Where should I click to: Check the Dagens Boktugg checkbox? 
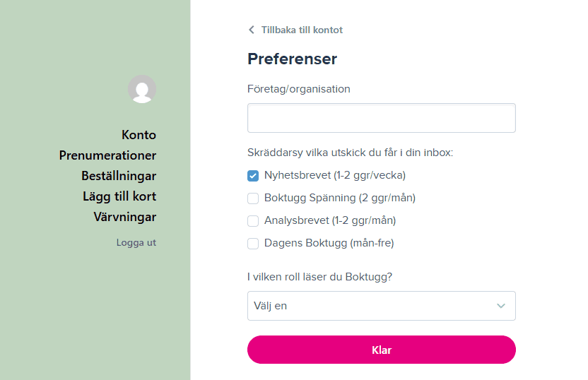click(253, 243)
